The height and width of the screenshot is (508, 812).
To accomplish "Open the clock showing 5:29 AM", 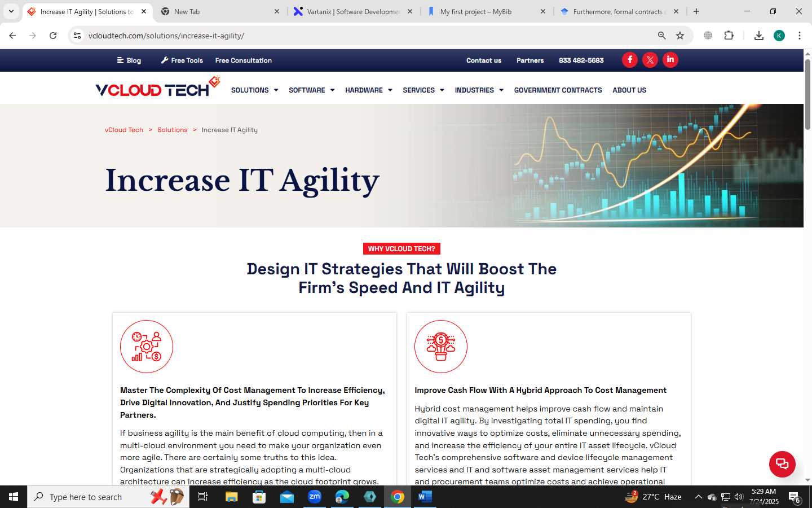I will [764, 497].
